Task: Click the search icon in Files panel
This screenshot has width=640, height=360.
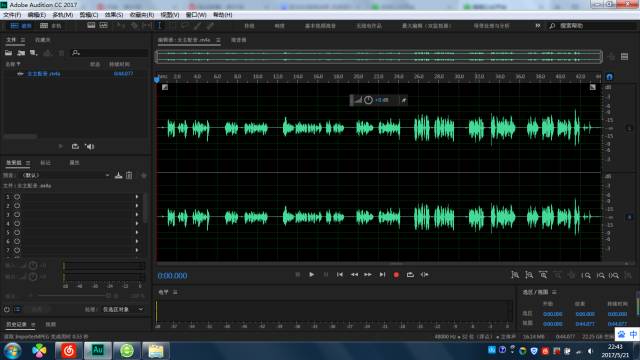Action: 76,53
